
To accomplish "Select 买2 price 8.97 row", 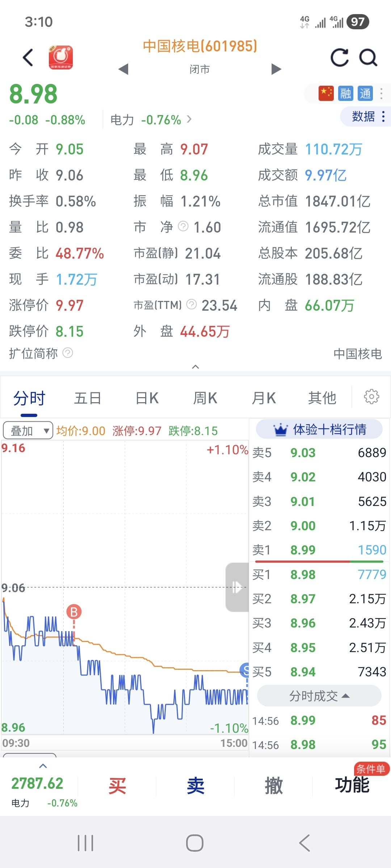I will [319, 599].
